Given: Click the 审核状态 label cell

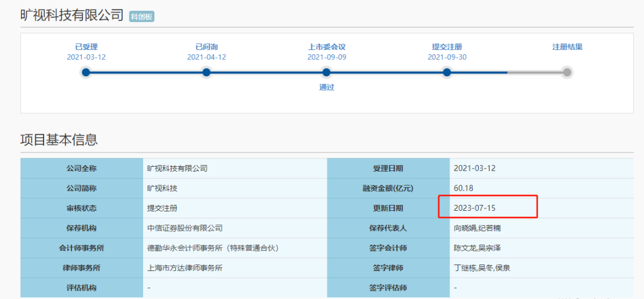Looking at the screenshot, I should [x=82, y=208].
